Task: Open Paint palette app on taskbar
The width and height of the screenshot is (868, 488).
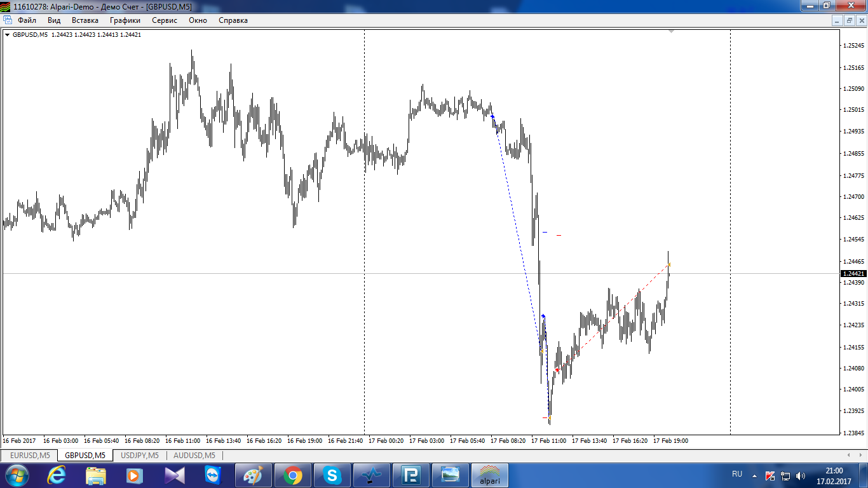Action: coord(254,475)
